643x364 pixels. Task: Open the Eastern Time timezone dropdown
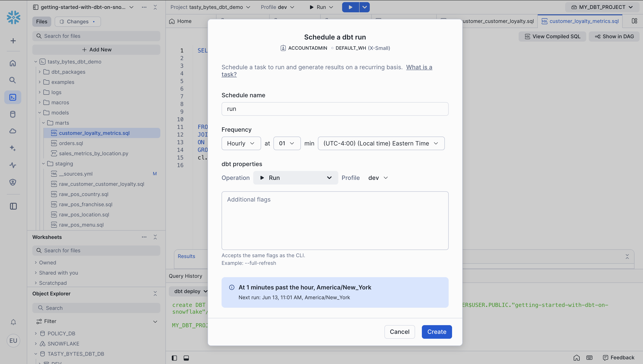381,143
